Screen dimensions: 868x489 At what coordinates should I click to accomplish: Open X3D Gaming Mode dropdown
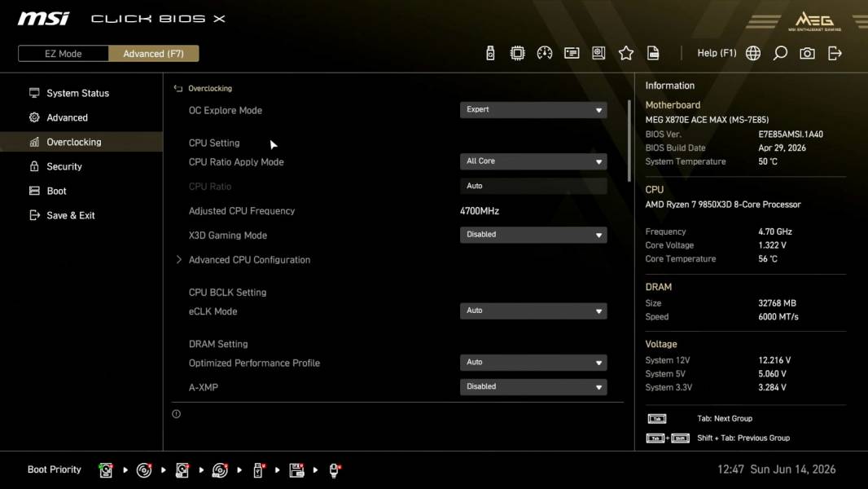point(533,235)
